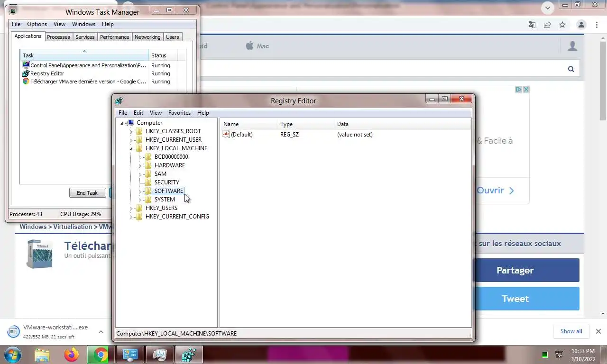Screen dimensions: 607x364
Task: Launch Firefox from the taskbar
Action: [72, 355]
